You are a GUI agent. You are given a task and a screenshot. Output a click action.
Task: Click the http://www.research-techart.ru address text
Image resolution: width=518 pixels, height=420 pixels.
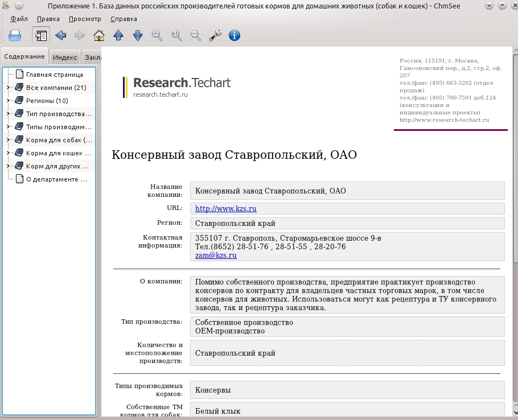coord(444,120)
